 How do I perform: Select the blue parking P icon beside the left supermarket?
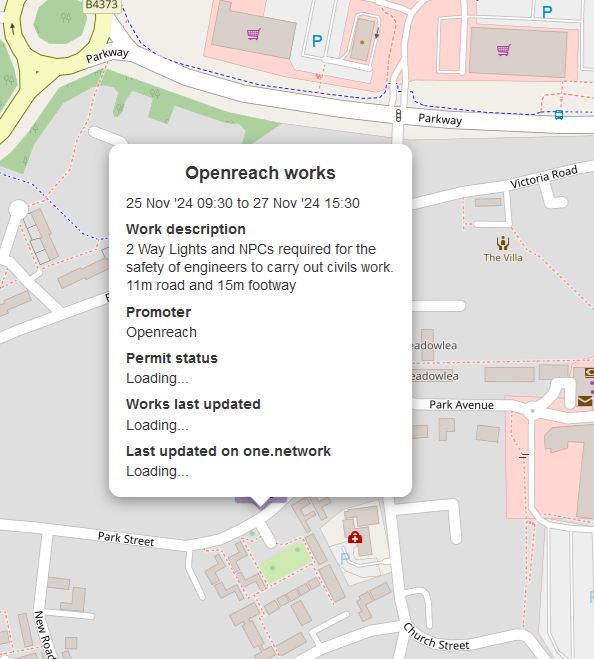317,41
